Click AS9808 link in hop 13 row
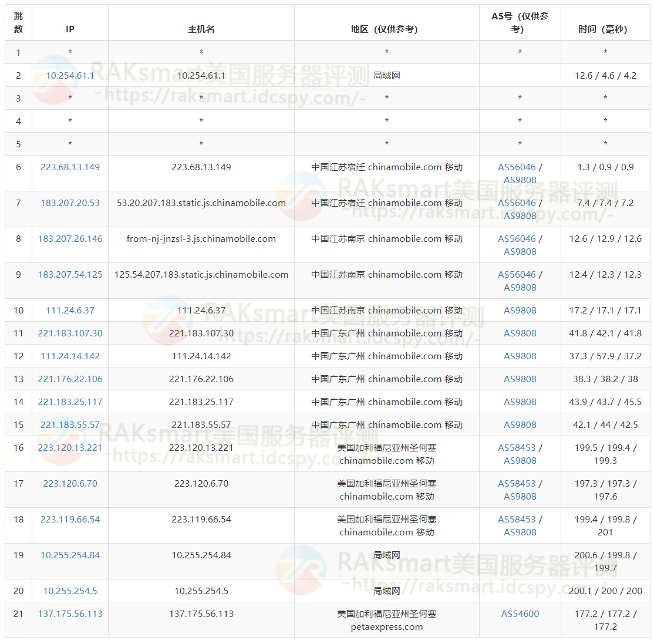The image size is (654, 644). [x=520, y=380]
